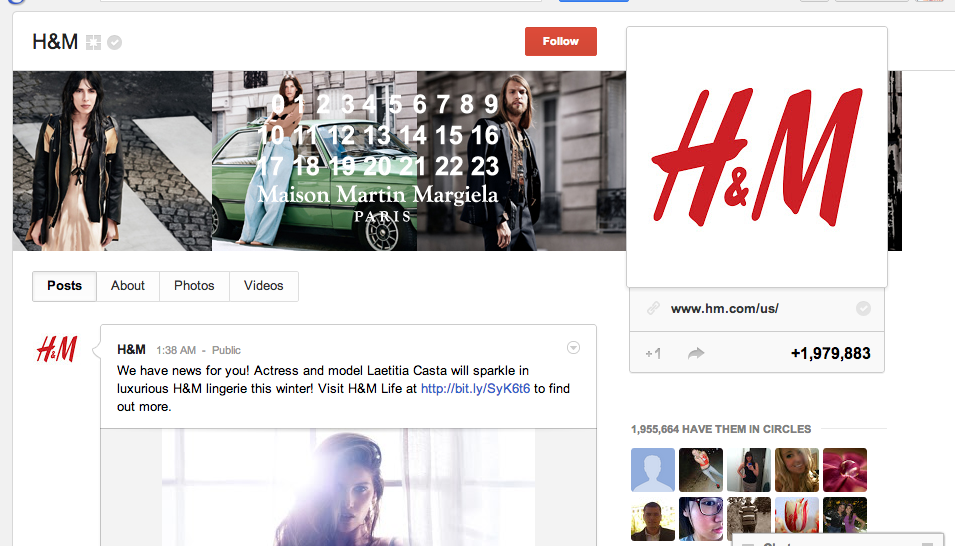Click the 1:38 AM post timestamp

(x=176, y=350)
